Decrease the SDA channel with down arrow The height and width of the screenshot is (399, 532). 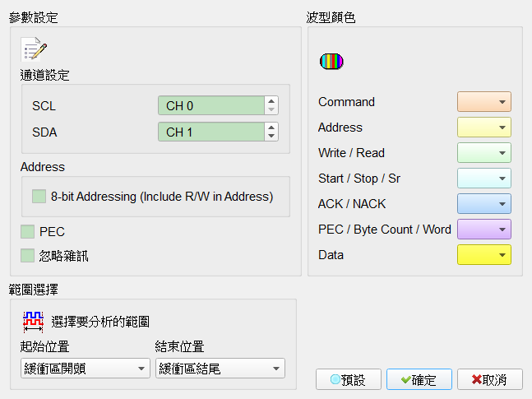pos(271,136)
